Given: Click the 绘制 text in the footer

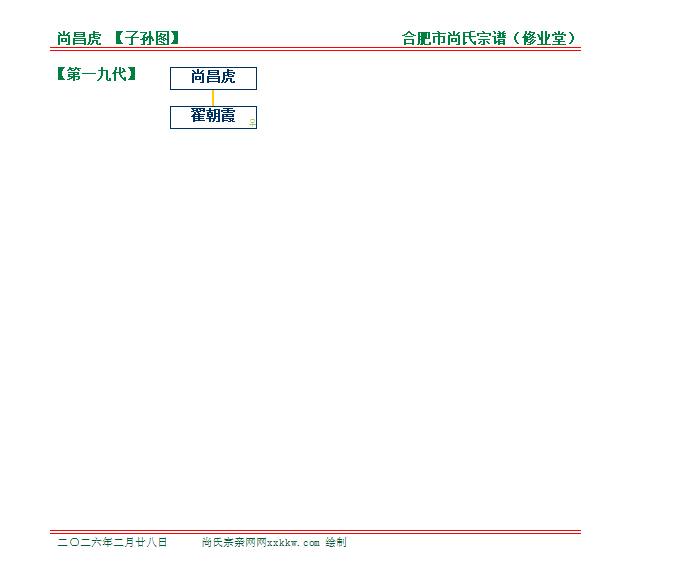Looking at the screenshot, I should coord(336,543).
